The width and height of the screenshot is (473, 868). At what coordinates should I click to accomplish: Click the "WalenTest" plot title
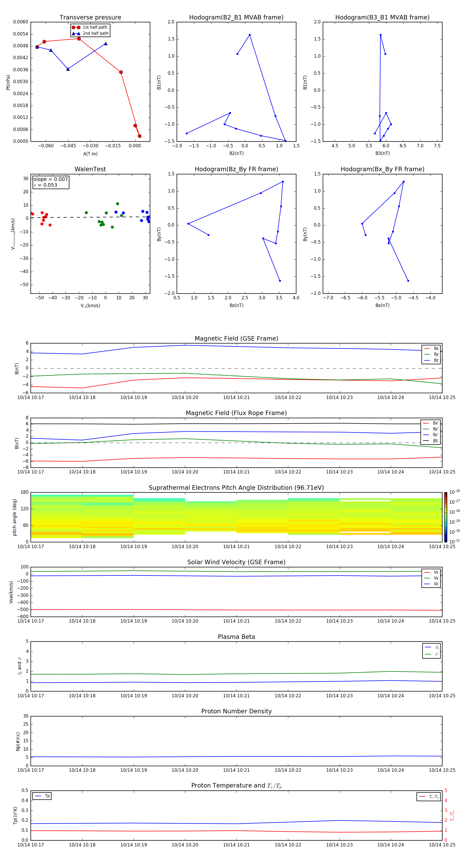(x=90, y=169)
